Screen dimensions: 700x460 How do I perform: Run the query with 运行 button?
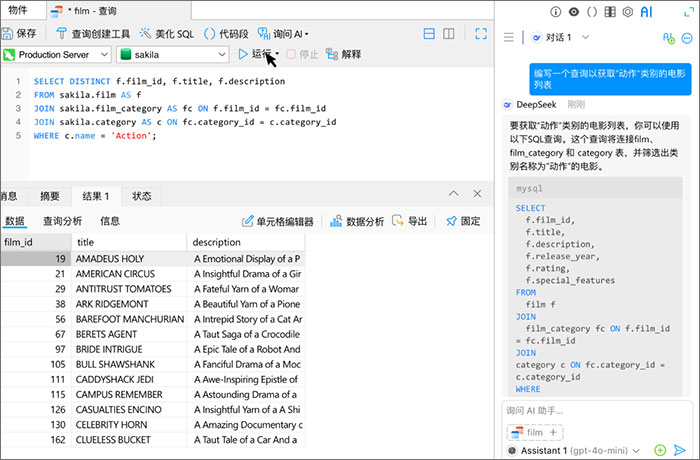[255, 54]
